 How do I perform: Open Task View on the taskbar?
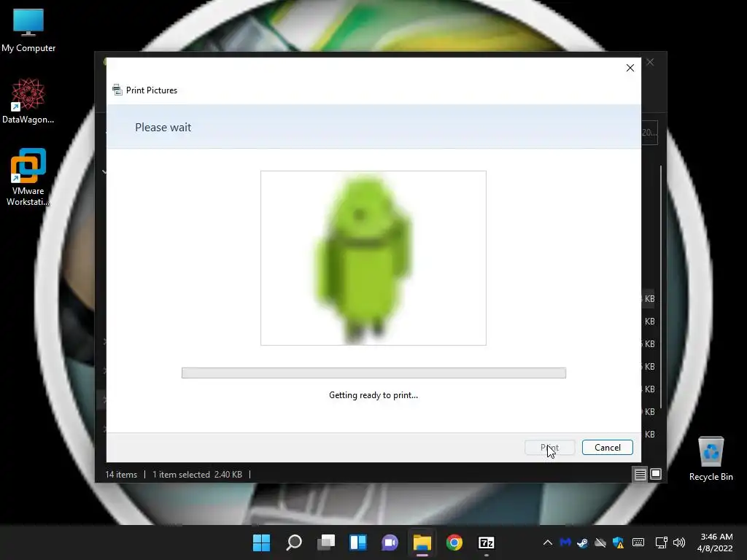[x=326, y=542]
